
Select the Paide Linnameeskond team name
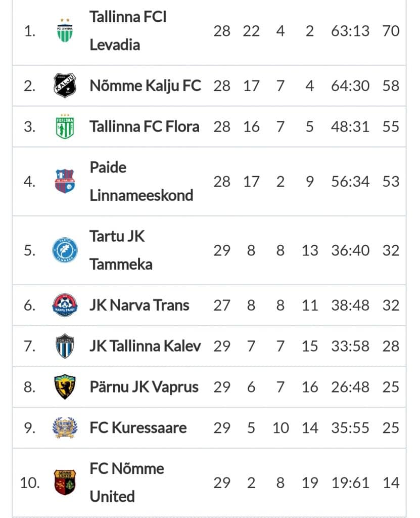[x=142, y=182]
